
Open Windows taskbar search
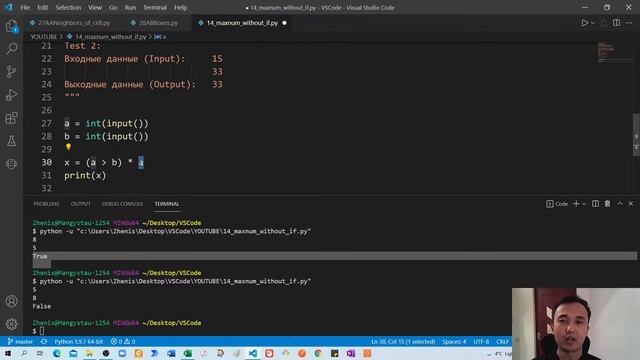pos(24,353)
